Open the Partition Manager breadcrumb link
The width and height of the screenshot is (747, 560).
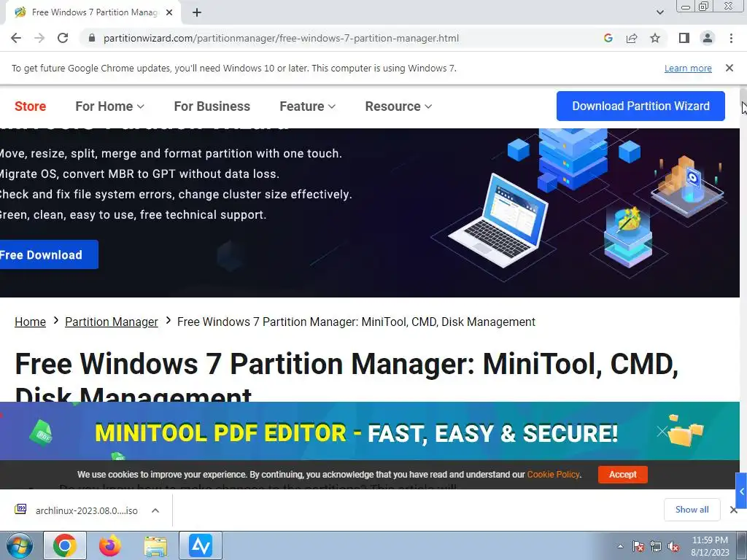tap(111, 322)
